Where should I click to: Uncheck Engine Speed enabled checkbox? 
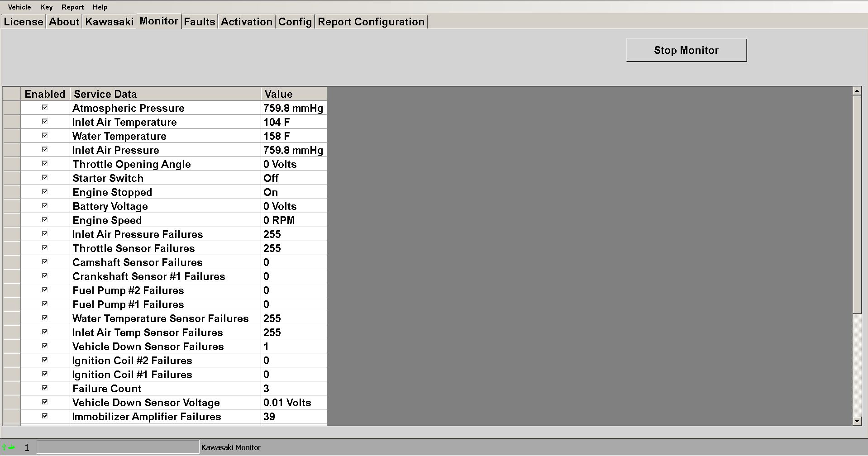tap(45, 219)
